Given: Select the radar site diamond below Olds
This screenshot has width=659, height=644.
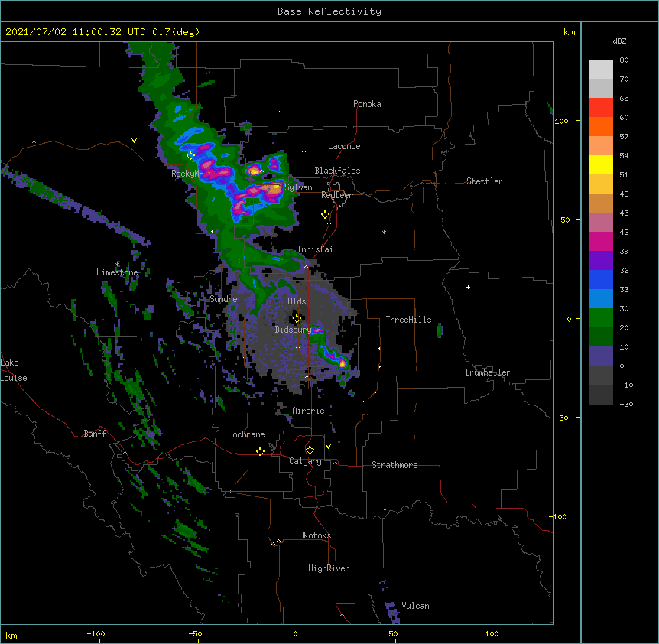Looking at the screenshot, I should 297,319.
